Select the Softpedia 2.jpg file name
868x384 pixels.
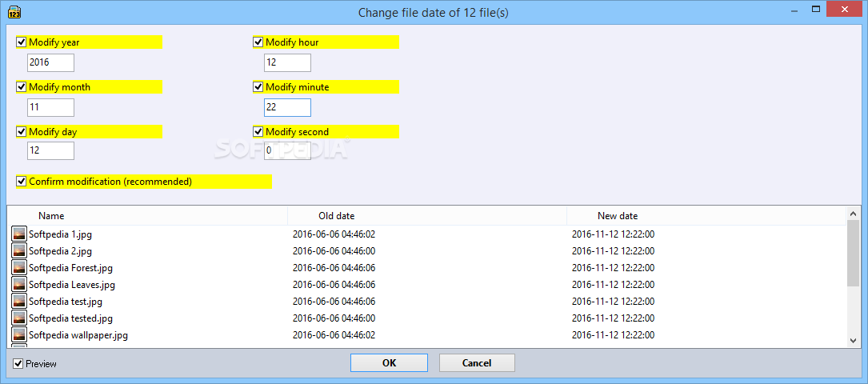[x=60, y=251]
